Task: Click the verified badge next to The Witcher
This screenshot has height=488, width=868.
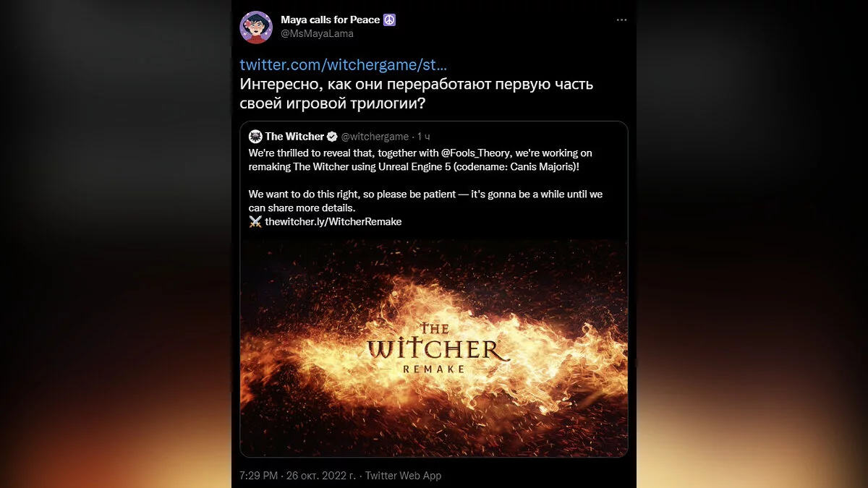Action: pos(332,136)
